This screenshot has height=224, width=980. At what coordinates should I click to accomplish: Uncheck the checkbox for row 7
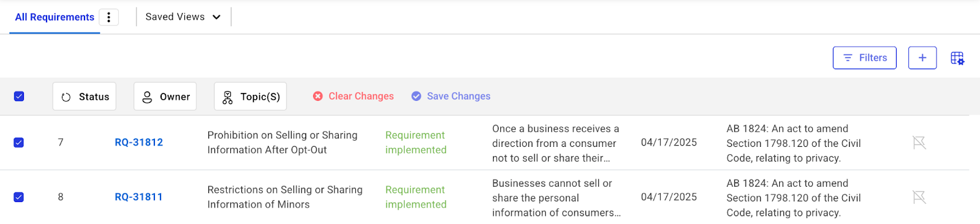[19, 143]
